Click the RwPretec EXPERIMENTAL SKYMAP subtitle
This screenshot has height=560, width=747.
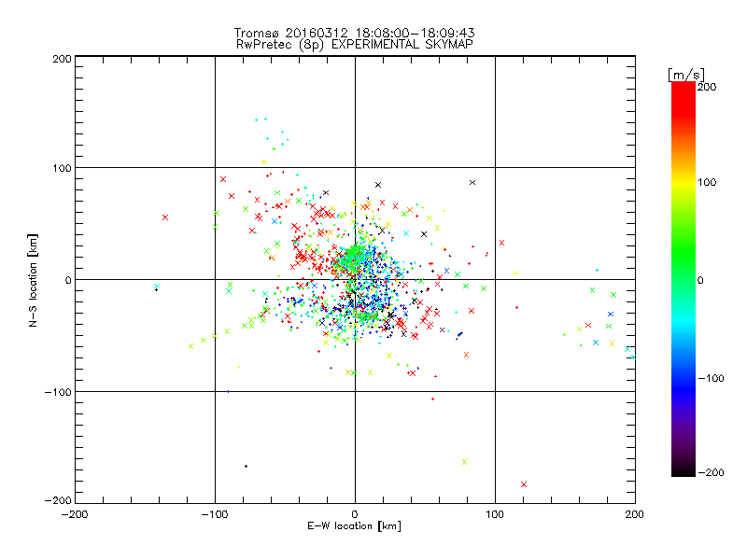tap(355, 44)
